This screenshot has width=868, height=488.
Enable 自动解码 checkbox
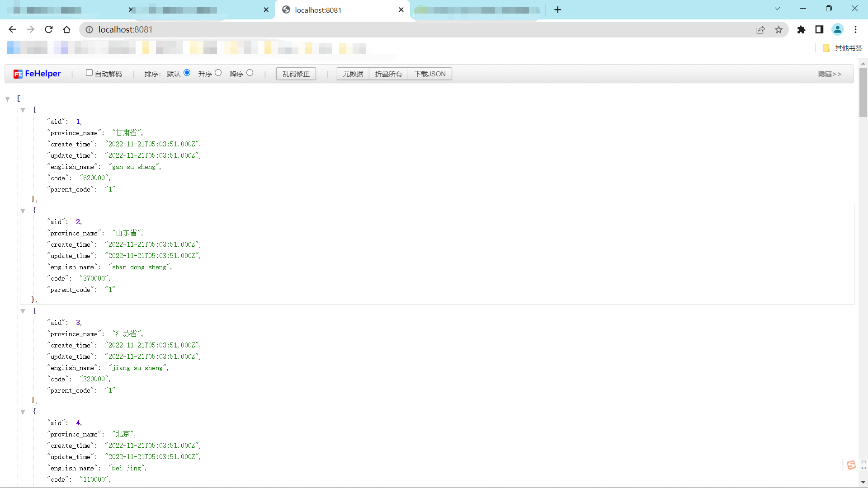pyautogui.click(x=89, y=73)
